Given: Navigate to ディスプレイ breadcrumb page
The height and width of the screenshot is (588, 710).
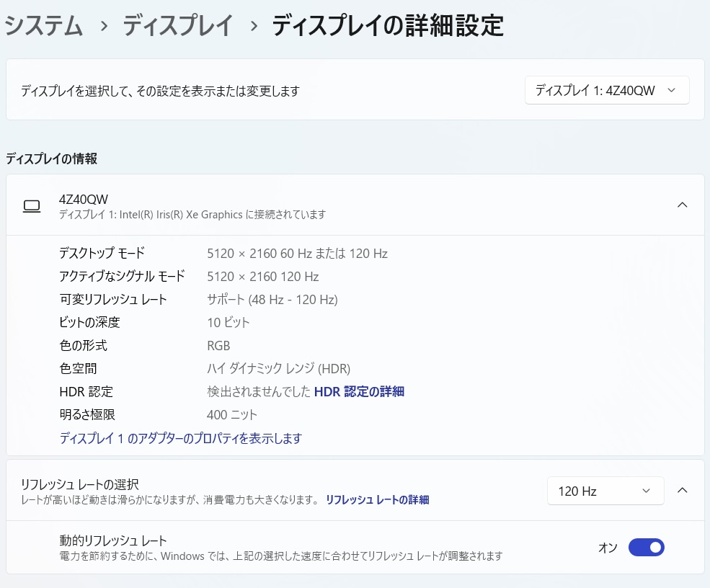Looking at the screenshot, I should pos(178,27).
